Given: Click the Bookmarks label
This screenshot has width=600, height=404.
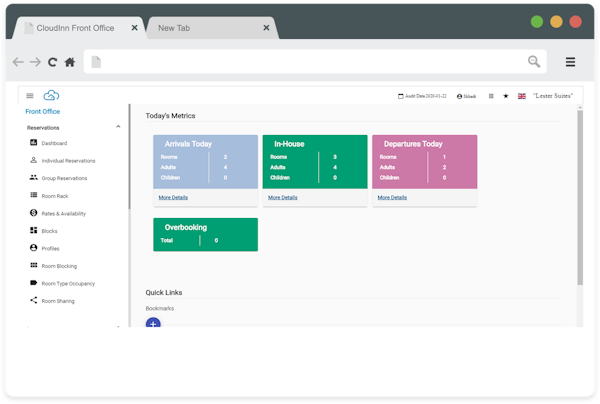Looking at the screenshot, I should tap(160, 308).
